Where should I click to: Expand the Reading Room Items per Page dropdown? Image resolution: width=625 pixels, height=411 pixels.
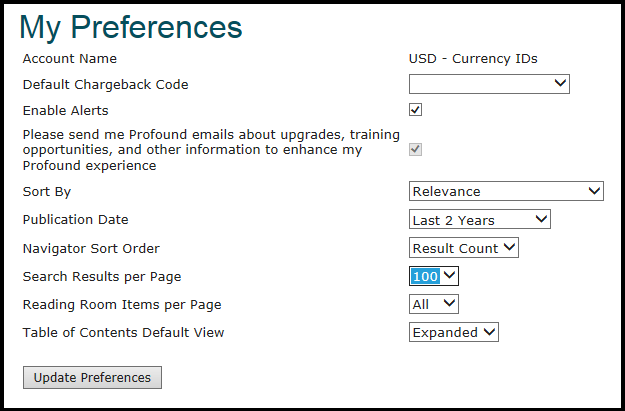pos(434,304)
